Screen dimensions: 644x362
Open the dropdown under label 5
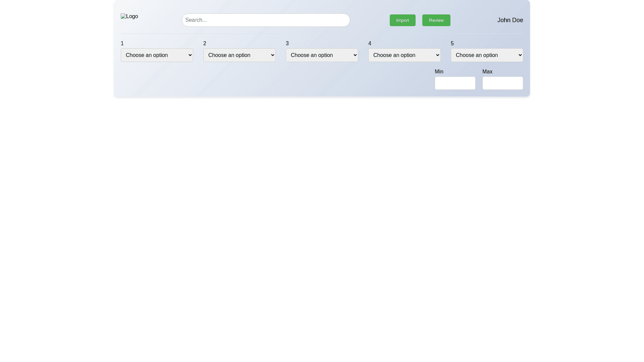tap(487, 55)
